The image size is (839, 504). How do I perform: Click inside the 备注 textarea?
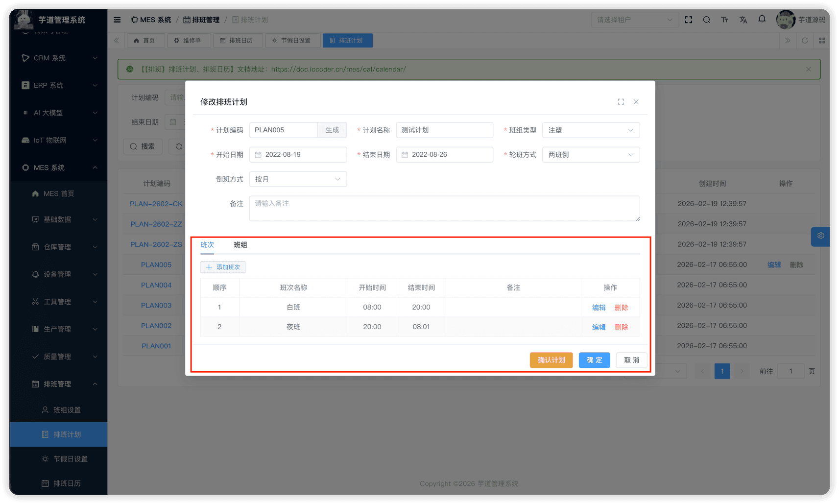click(444, 209)
